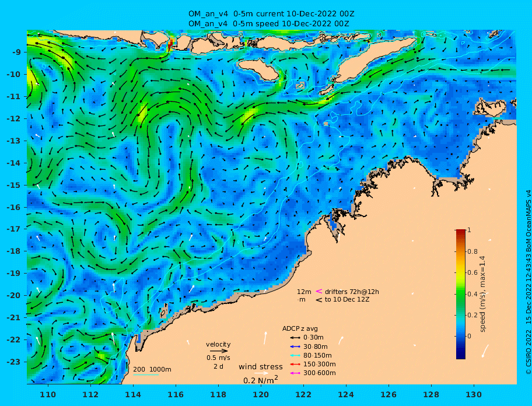Click the color bar tick label '0.2'
Image resolution: width=532 pixels, height=406 pixels.
[x=473, y=315]
